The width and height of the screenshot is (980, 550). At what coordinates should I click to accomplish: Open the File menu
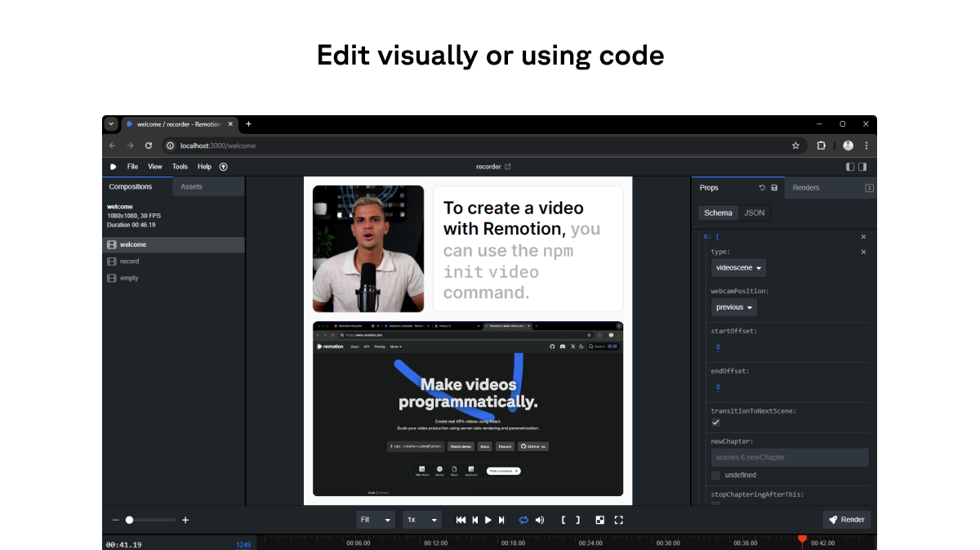tap(132, 167)
